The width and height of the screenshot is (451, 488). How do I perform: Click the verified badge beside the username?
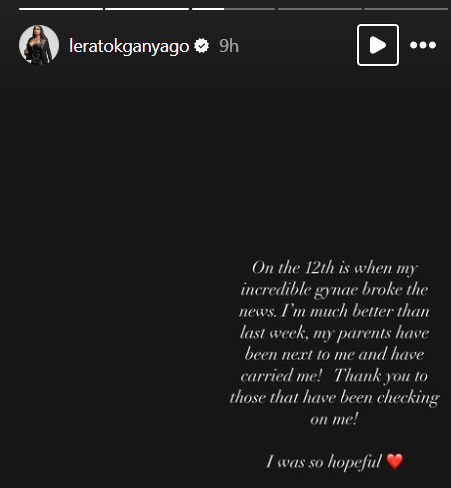coord(202,46)
